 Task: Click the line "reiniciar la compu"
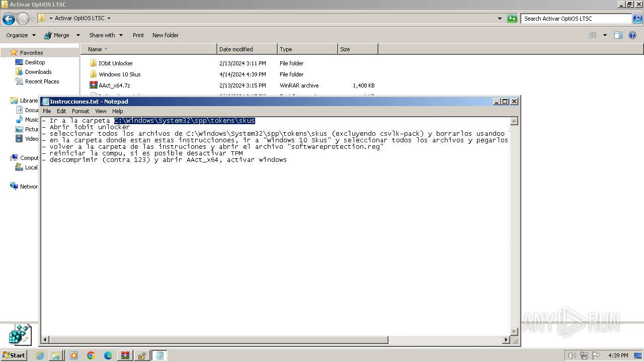point(142,153)
